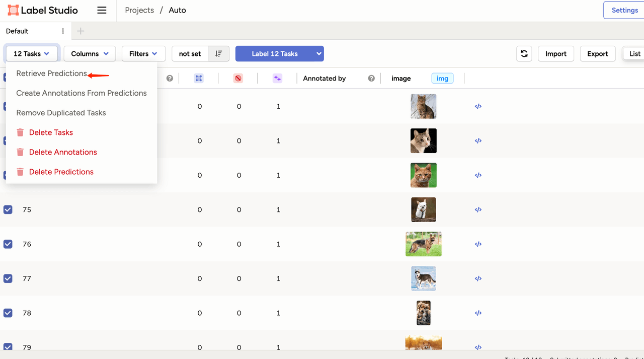Show source code for task 75
This screenshot has width=644, height=359.
point(478,209)
